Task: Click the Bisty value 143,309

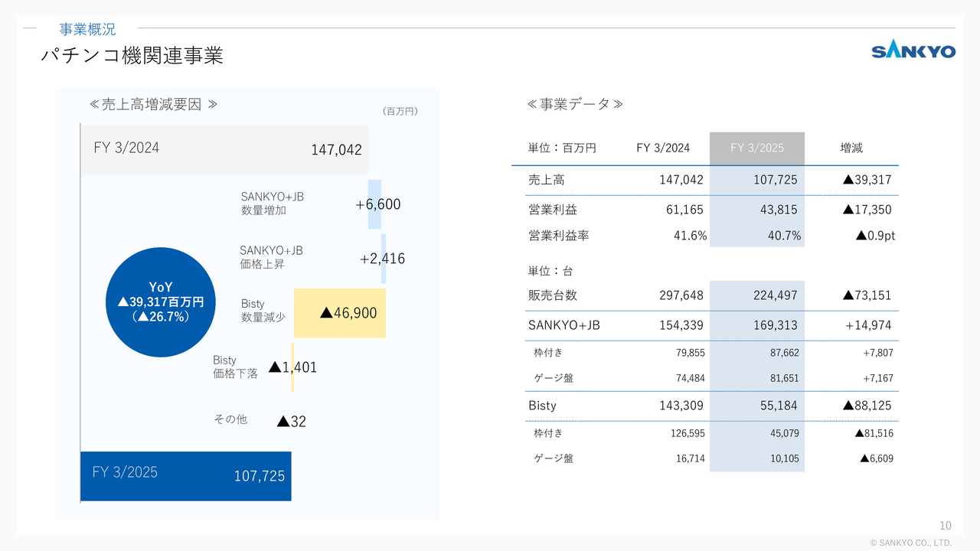Action: pyautogui.click(x=681, y=405)
